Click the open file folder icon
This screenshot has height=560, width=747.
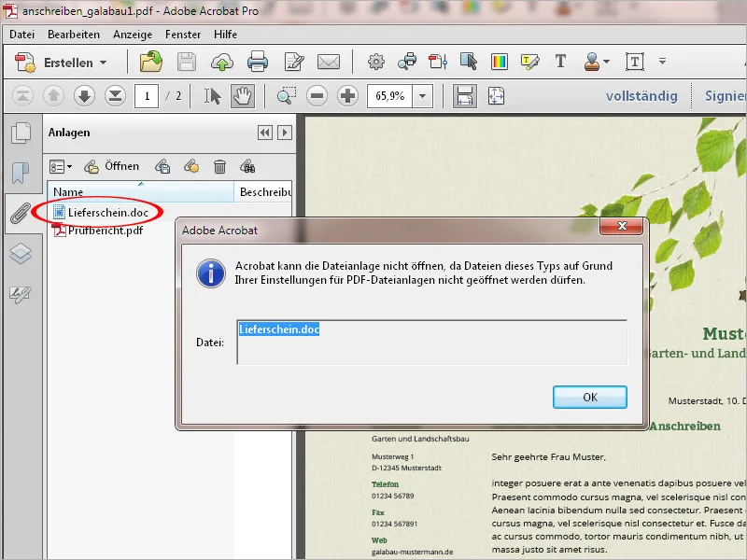(x=151, y=62)
